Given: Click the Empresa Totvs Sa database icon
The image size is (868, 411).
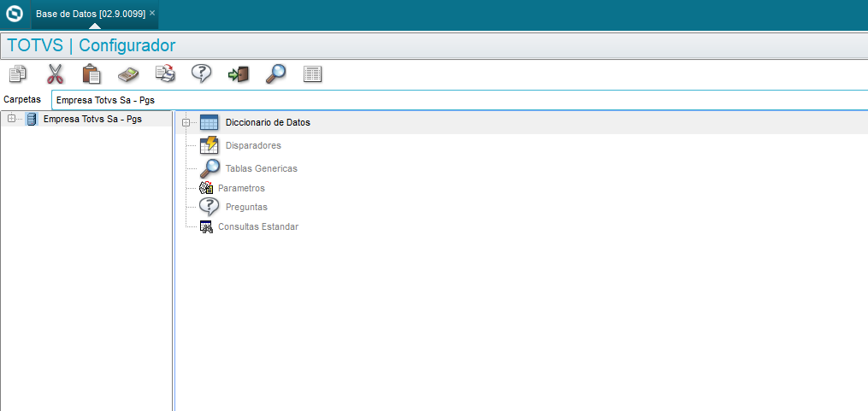Looking at the screenshot, I should (x=32, y=119).
